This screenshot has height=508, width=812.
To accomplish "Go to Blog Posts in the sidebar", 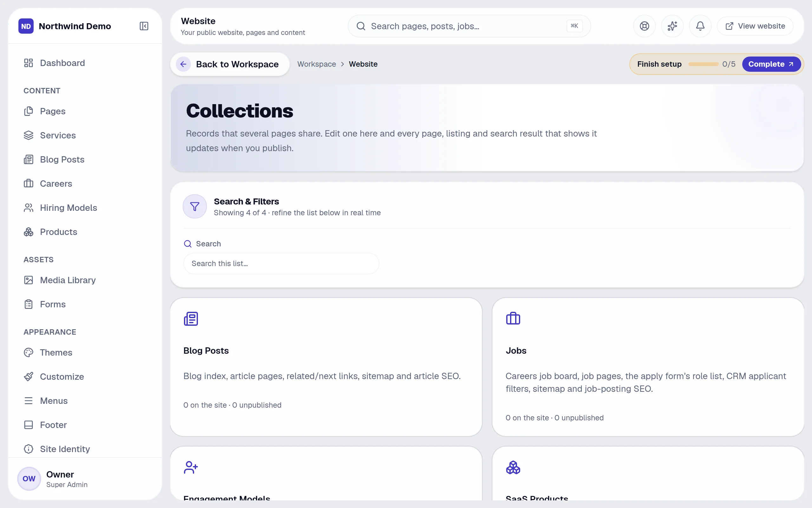I will point(85,160).
